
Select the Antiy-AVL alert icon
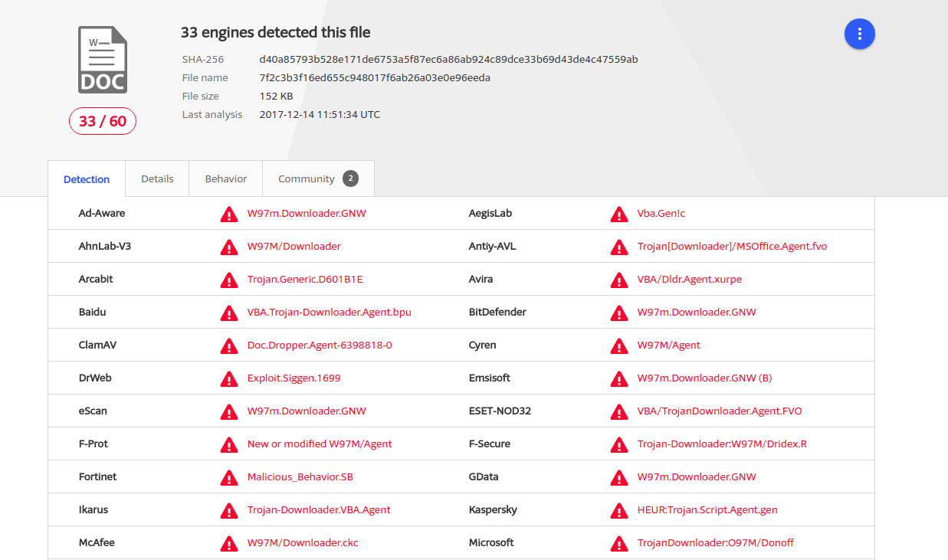[x=619, y=247]
